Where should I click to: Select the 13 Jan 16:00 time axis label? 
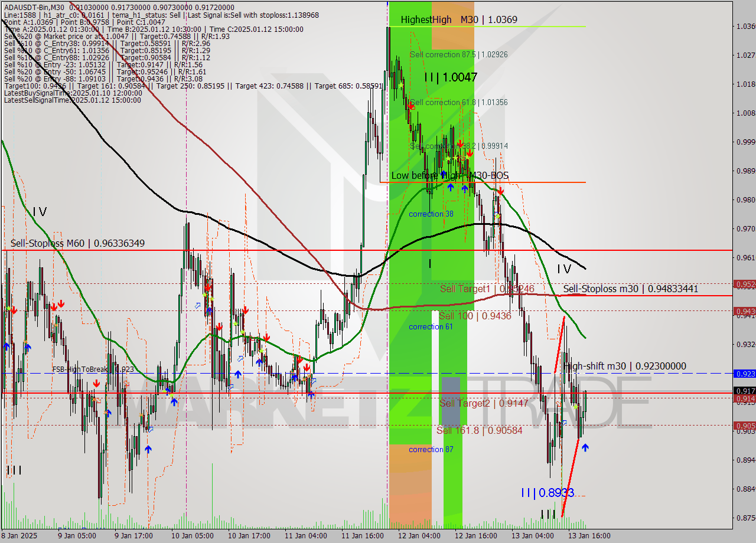pyautogui.click(x=589, y=536)
